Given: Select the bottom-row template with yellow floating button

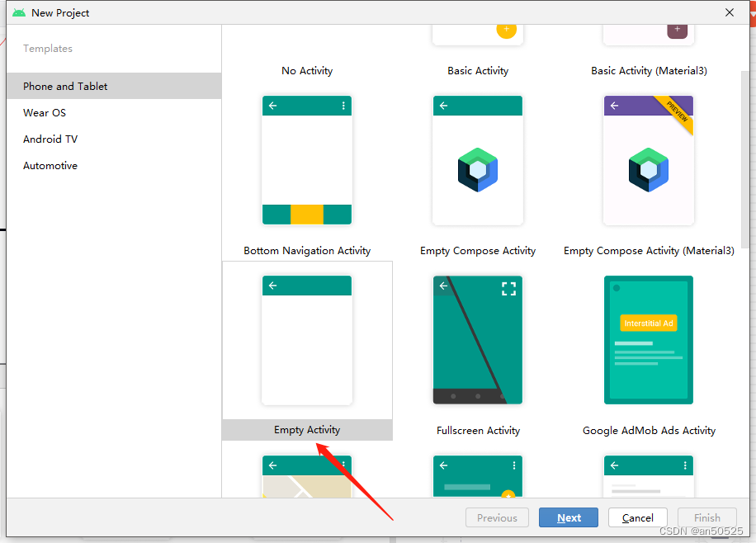Looking at the screenshot, I should point(477,476).
